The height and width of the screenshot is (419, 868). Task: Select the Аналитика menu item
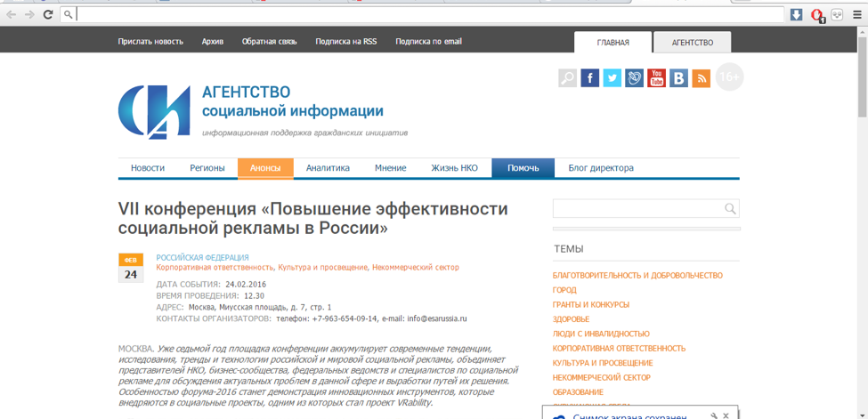click(328, 168)
